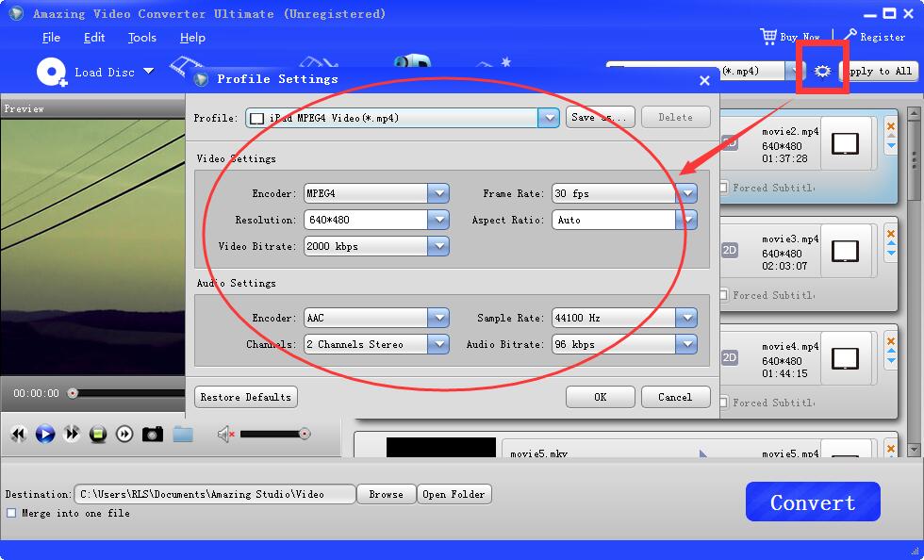The height and width of the screenshot is (560, 924).
Task: Open the Video Bitrate 2000 kbps dropdown
Action: coord(438,246)
